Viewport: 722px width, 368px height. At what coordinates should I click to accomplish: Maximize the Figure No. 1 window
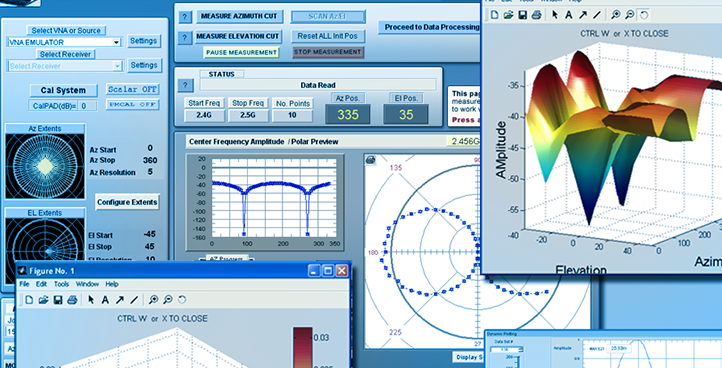click(327, 271)
